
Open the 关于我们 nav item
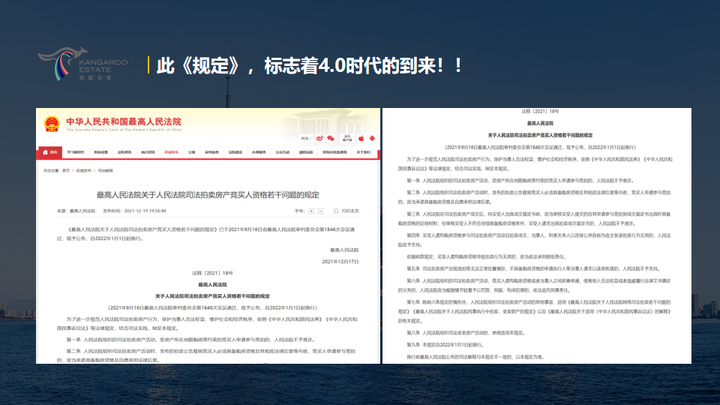[x=363, y=152]
